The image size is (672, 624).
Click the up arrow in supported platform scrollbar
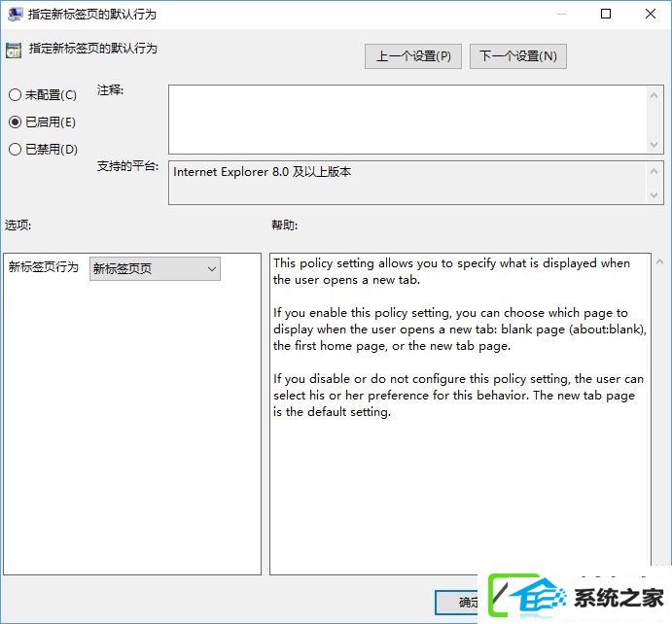coord(654,171)
